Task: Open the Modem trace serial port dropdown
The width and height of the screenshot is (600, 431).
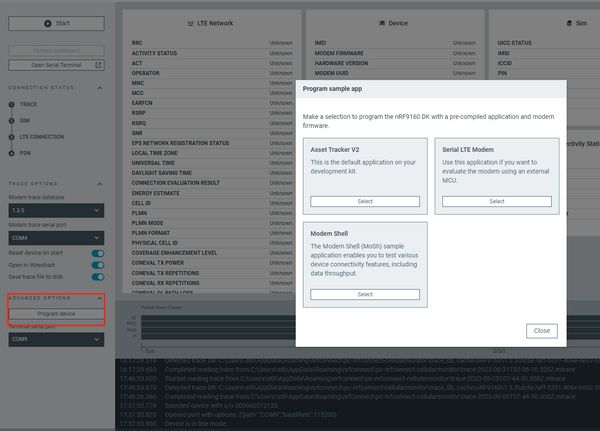Action: [56, 238]
